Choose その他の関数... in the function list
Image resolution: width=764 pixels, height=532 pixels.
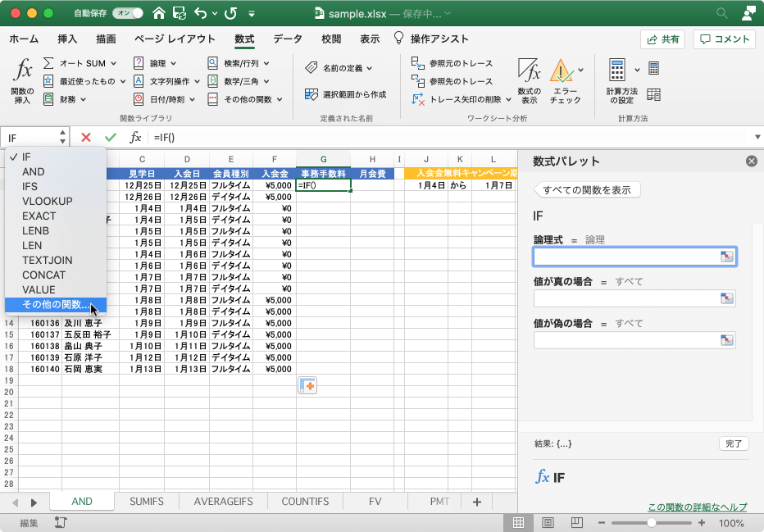tap(56, 304)
